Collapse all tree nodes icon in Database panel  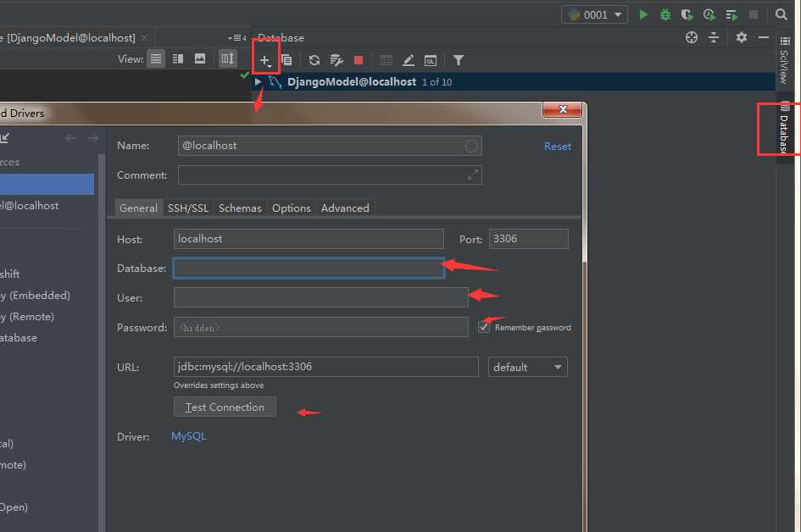[x=714, y=37]
